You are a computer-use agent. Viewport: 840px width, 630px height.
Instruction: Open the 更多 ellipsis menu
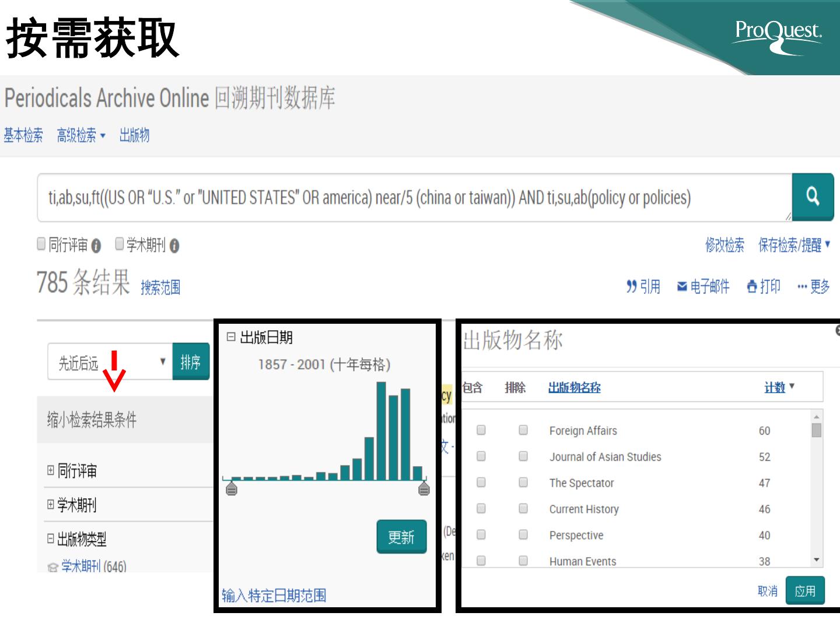point(813,286)
